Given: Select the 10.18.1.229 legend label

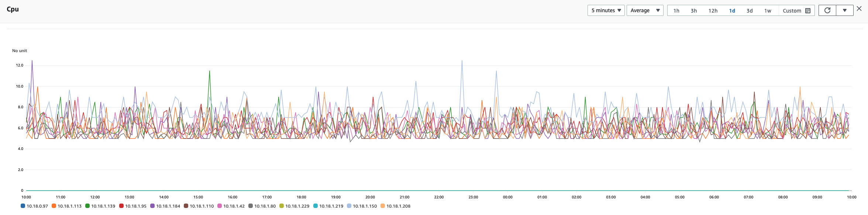Looking at the screenshot, I should pyautogui.click(x=297, y=206).
